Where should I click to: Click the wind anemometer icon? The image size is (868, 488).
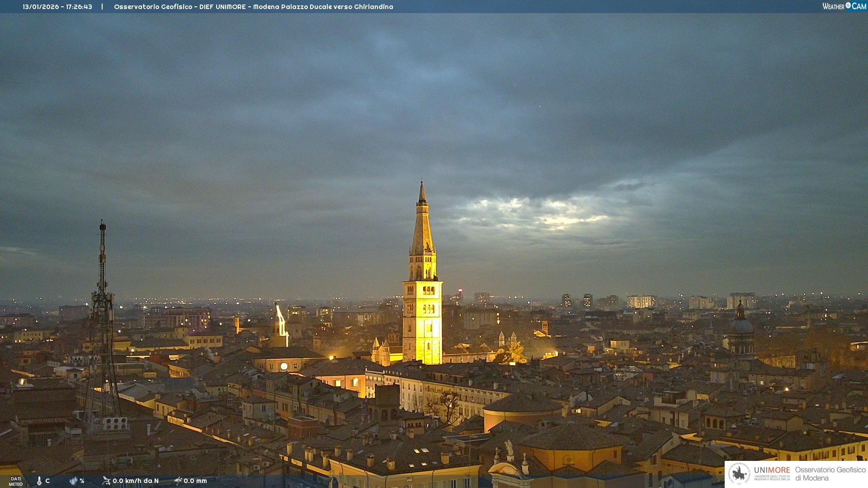coord(106,481)
